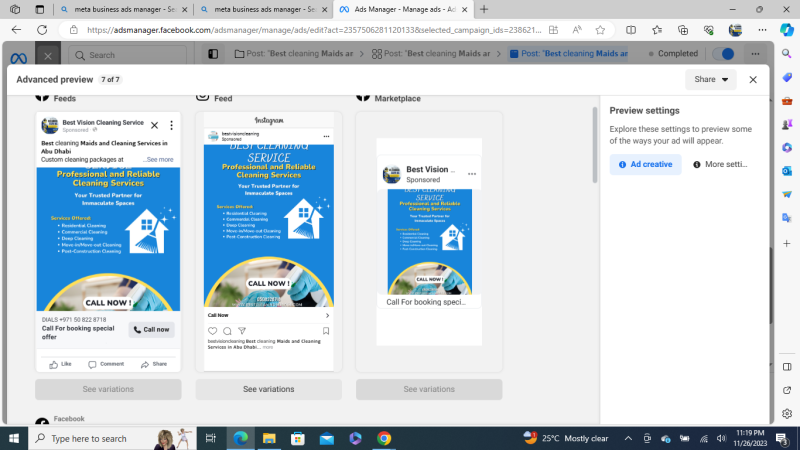The image size is (800, 450).
Task: Open Task View from taskbar
Action: pos(210,438)
